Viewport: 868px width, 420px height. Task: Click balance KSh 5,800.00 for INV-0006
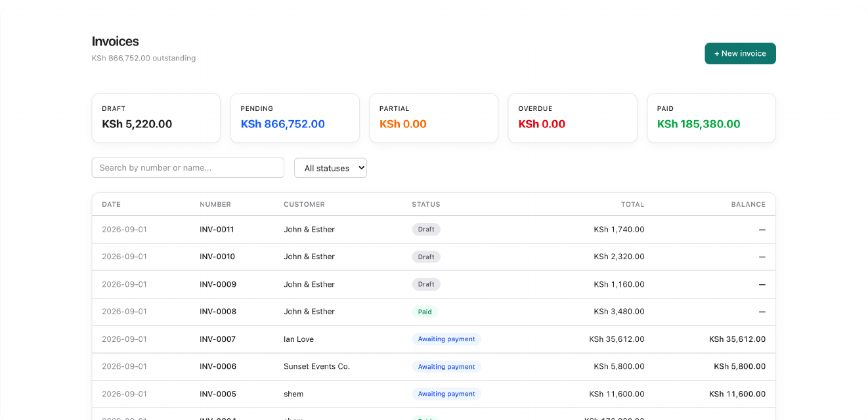tap(740, 366)
